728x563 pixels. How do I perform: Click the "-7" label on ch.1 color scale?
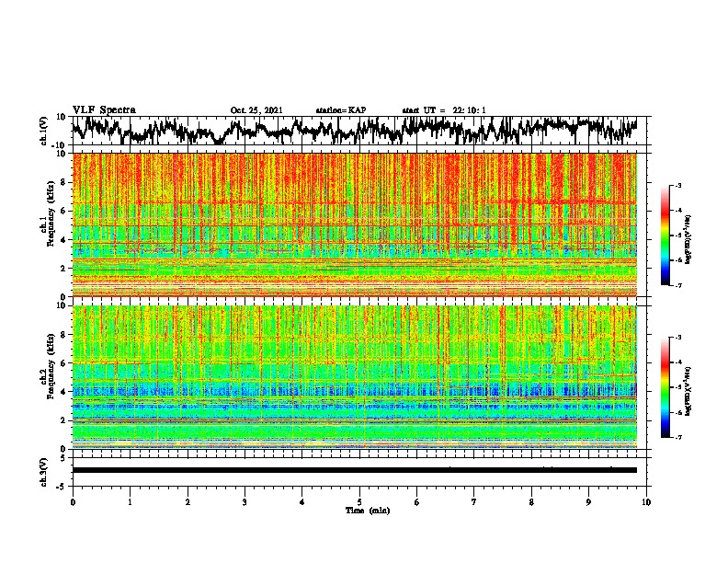pos(677,285)
